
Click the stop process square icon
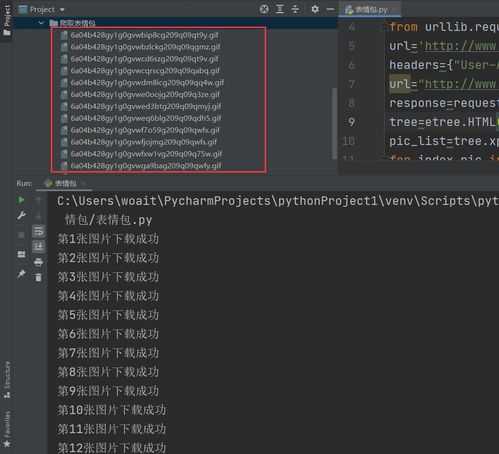pos(21,235)
